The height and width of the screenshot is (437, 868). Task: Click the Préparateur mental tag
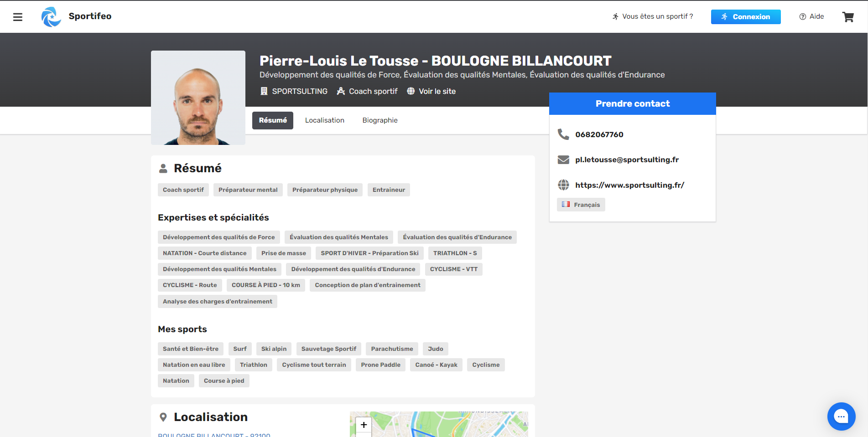click(248, 190)
